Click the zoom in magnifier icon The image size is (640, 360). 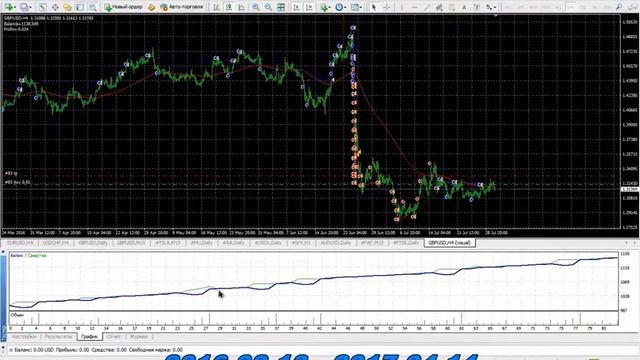256,7
